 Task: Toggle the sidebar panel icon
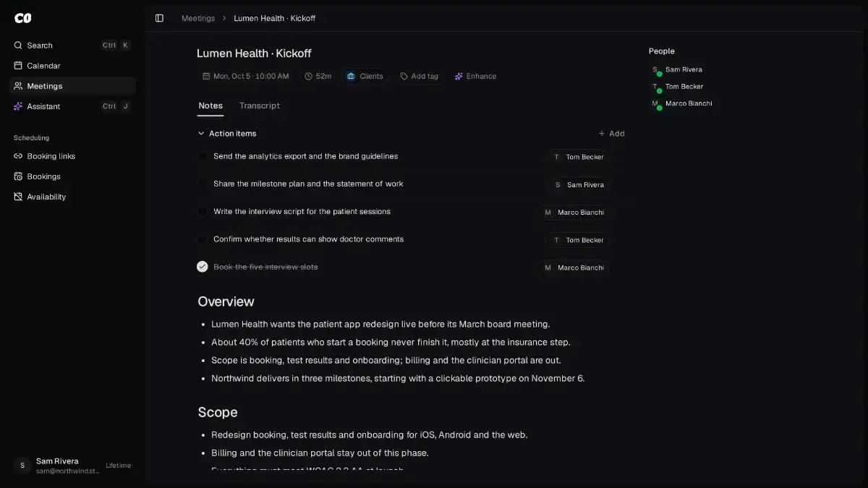160,18
